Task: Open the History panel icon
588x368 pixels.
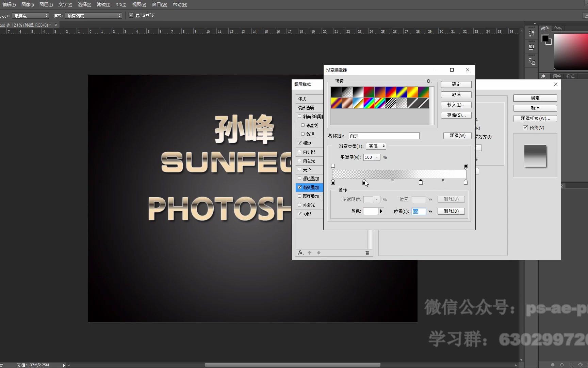Action: pyautogui.click(x=532, y=34)
